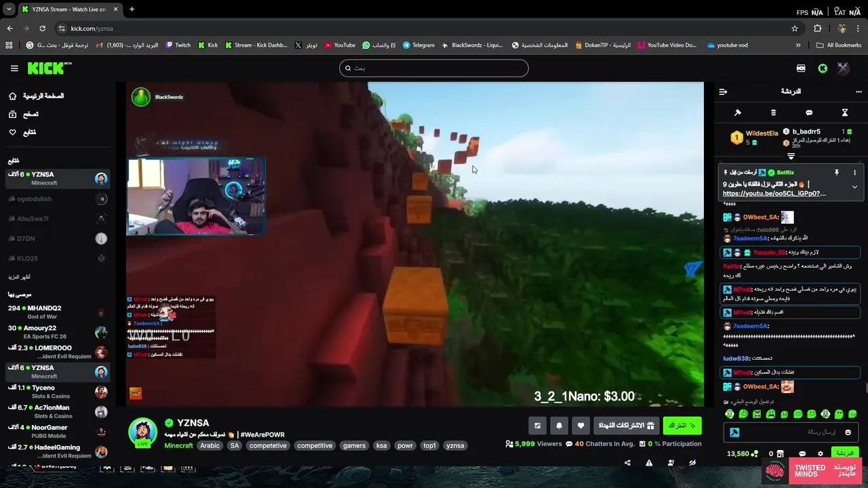Open pinned message vertical dots menu

854,173
